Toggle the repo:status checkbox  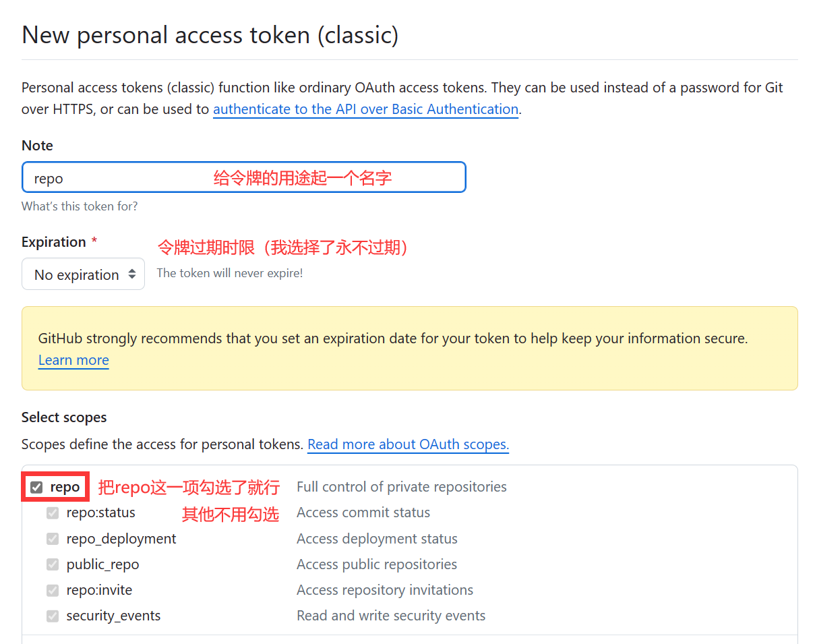53,513
